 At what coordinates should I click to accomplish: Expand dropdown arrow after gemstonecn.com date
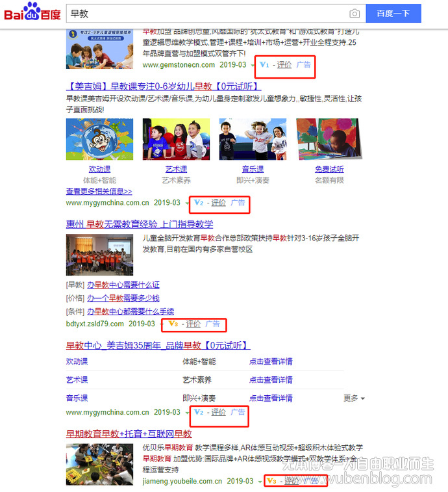pos(253,65)
